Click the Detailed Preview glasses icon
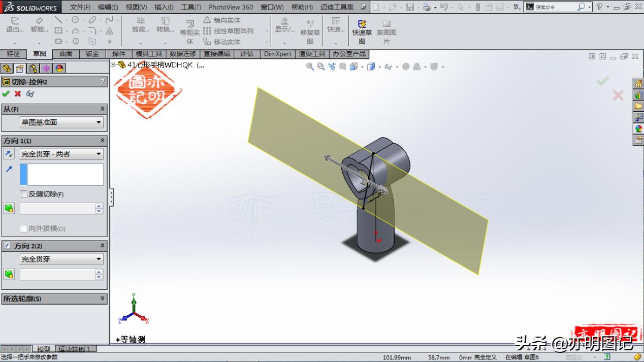The height and width of the screenshot is (362, 644). coord(30,93)
